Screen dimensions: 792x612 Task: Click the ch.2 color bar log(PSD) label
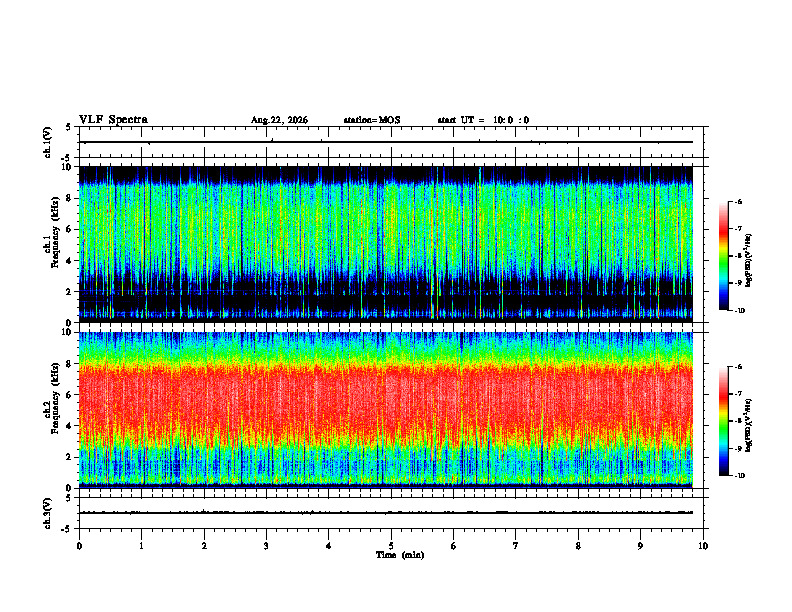point(749,425)
